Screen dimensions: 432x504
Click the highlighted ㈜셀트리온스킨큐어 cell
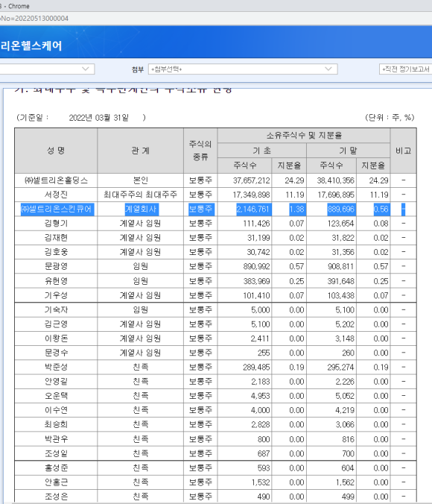pyautogui.click(x=57, y=210)
